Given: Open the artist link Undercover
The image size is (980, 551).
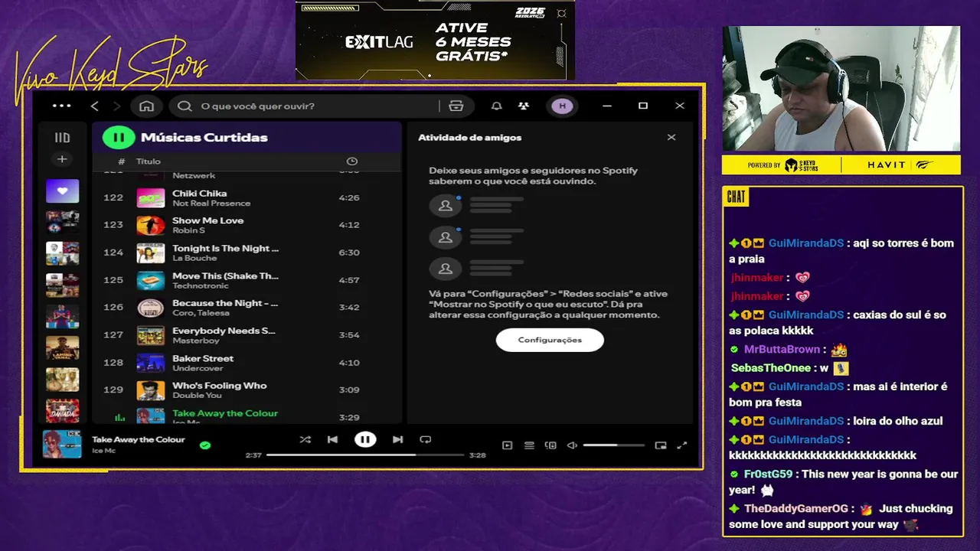Looking at the screenshot, I should [x=198, y=368].
